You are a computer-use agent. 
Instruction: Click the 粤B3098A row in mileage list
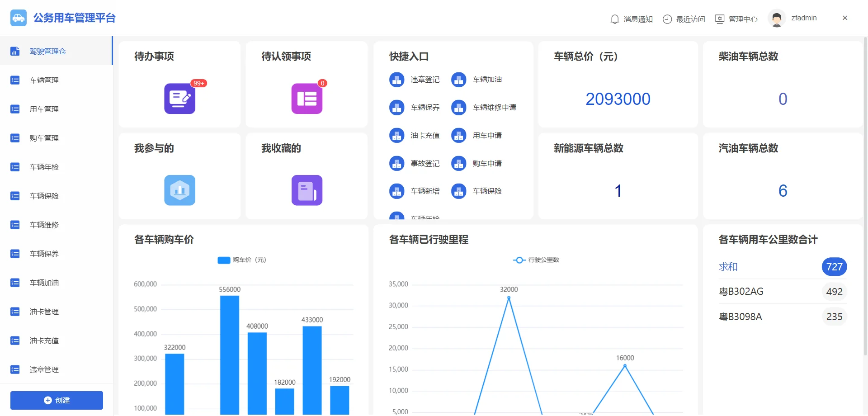click(x=783, y=317)
